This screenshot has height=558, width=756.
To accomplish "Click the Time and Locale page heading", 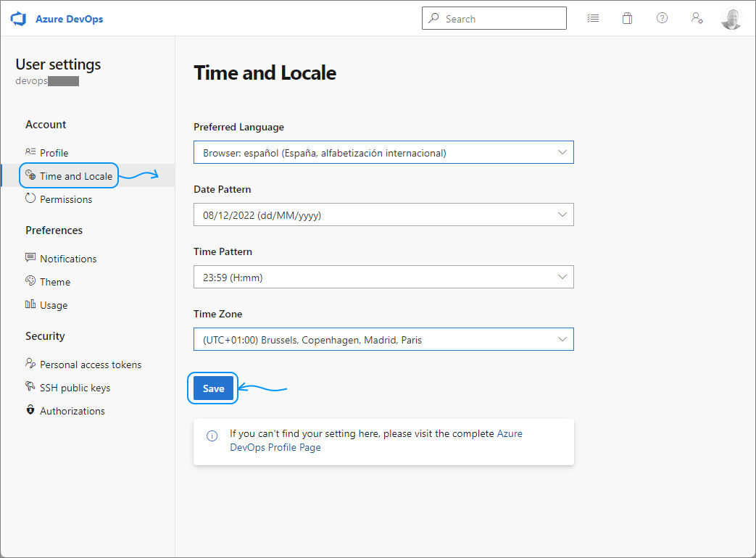I will coord(265,72).
